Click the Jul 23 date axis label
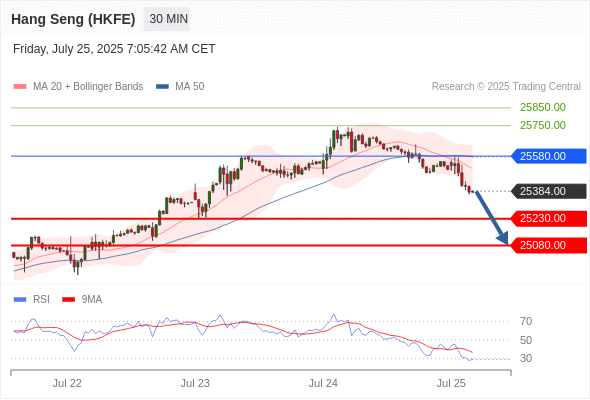590x400 pixels. click(x=195, y=383)
